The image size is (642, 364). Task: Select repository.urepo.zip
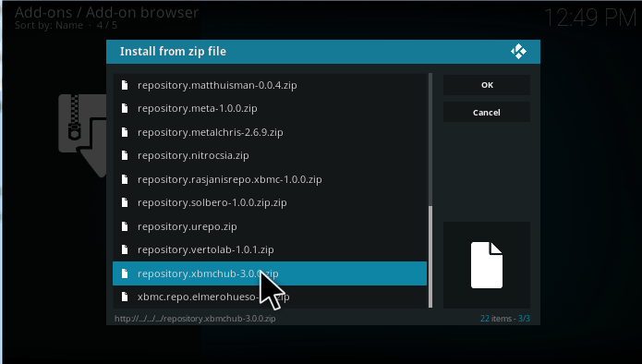[x=270, y=226]
